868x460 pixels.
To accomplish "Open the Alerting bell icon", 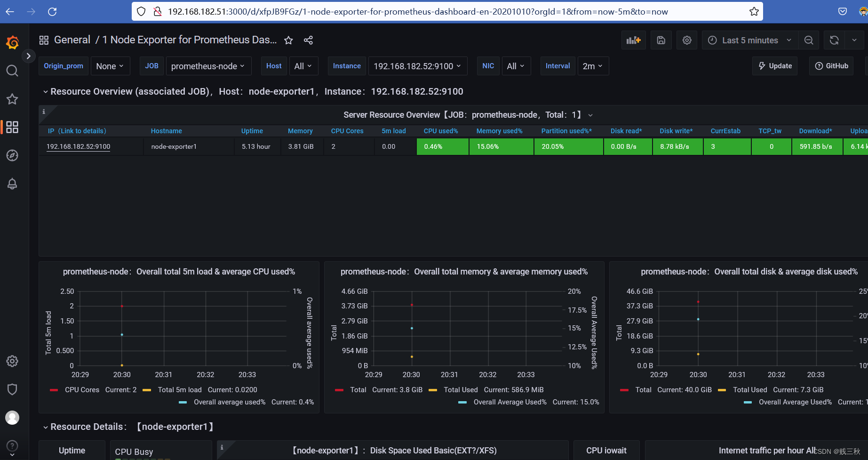I will tap(12, 184).
